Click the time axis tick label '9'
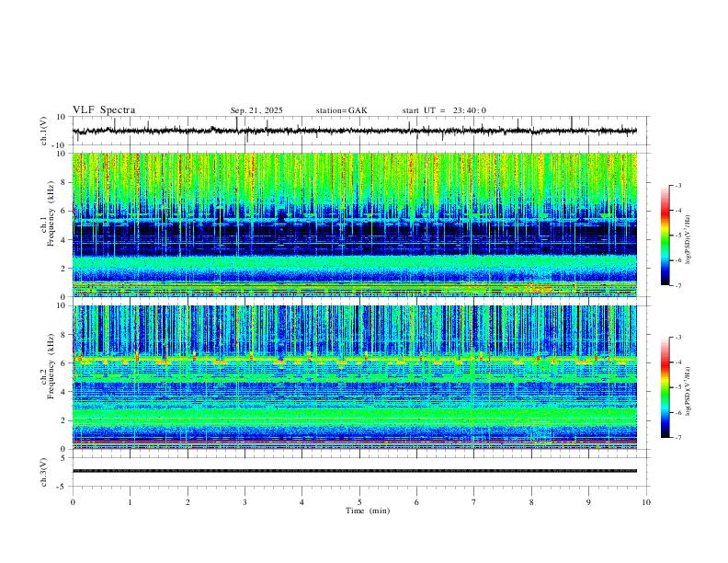The image size is (728, 563). (588, 502)
